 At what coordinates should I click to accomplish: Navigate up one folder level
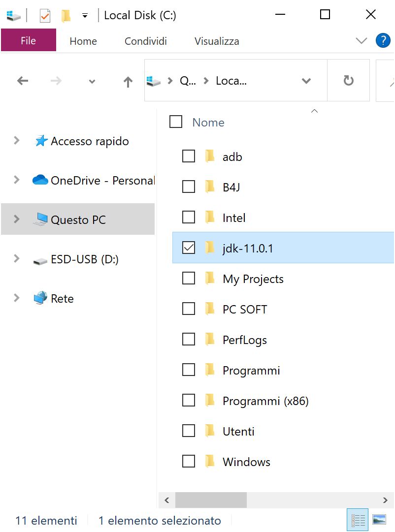point(128,82)
